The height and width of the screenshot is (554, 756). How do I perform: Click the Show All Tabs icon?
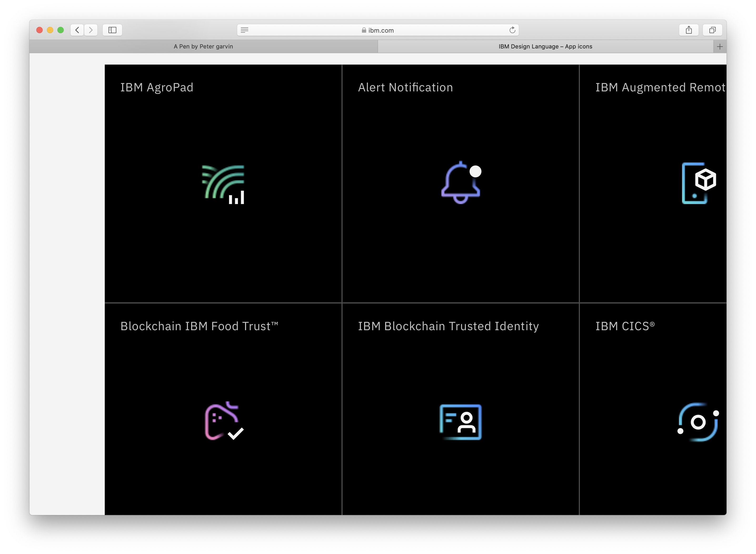coord(713,30)
